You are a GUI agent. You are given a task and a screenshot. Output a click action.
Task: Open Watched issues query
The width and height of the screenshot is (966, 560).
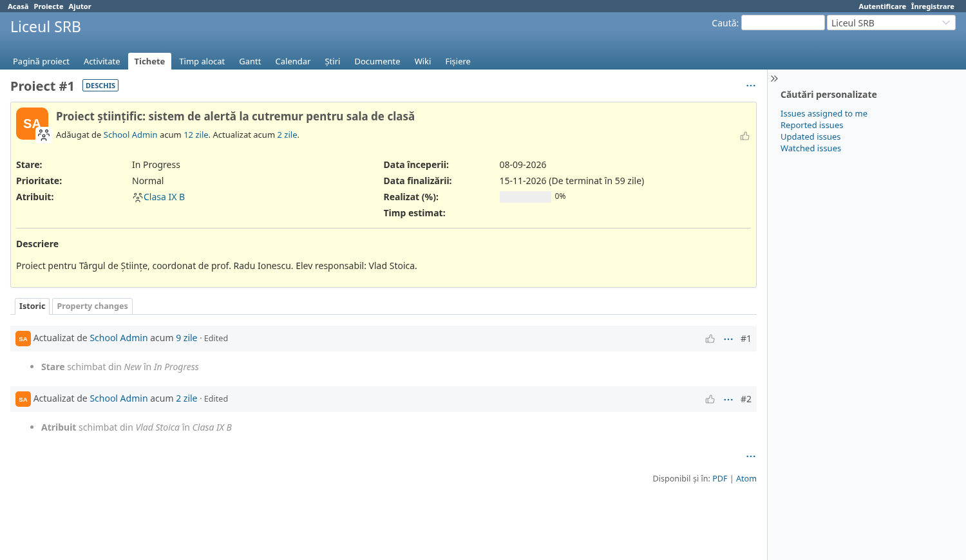811,149
